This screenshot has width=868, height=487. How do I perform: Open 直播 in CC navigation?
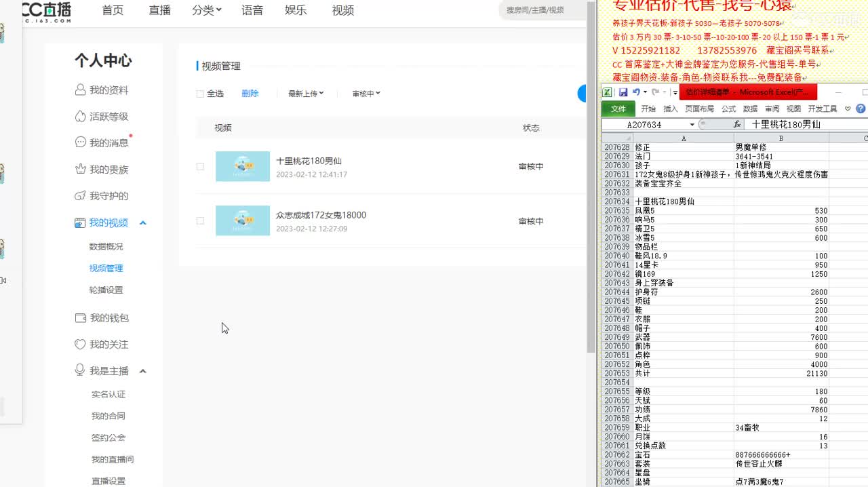click(160, 10)
